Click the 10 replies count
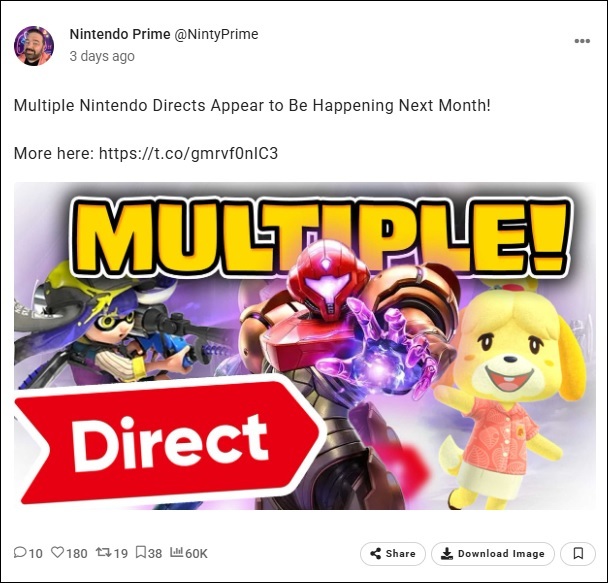 [x=35, y=553]
